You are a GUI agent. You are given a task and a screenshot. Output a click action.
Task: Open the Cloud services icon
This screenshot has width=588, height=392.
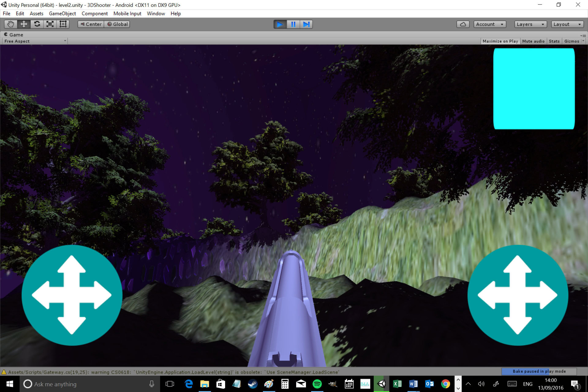pyautogui.click(x=463, y=24)
